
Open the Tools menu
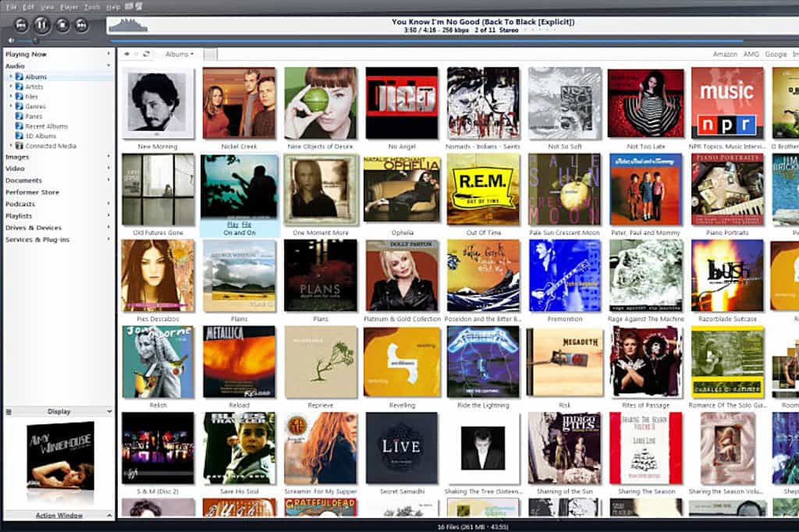pos(92,7)
